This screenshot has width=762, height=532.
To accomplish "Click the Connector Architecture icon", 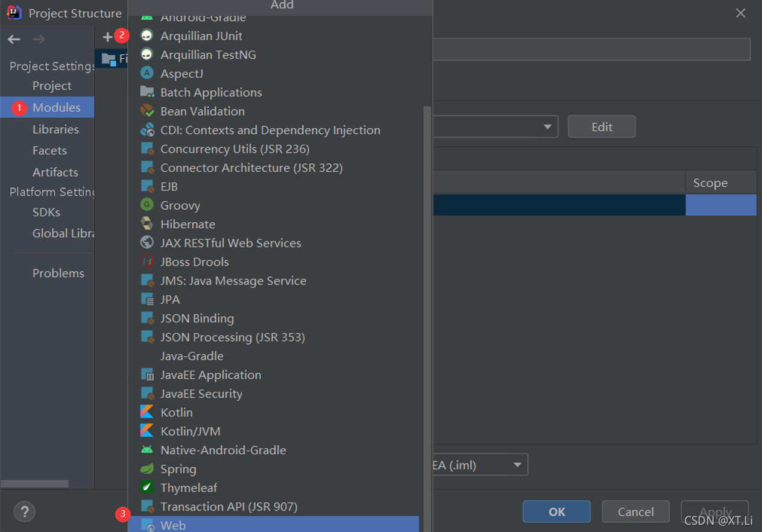I will tap(146, 167).
